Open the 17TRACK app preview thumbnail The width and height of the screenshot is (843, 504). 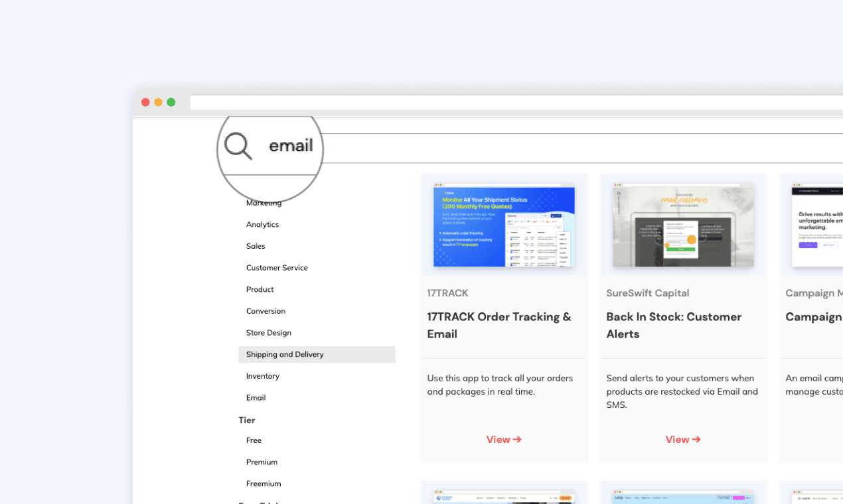[504, 225]
